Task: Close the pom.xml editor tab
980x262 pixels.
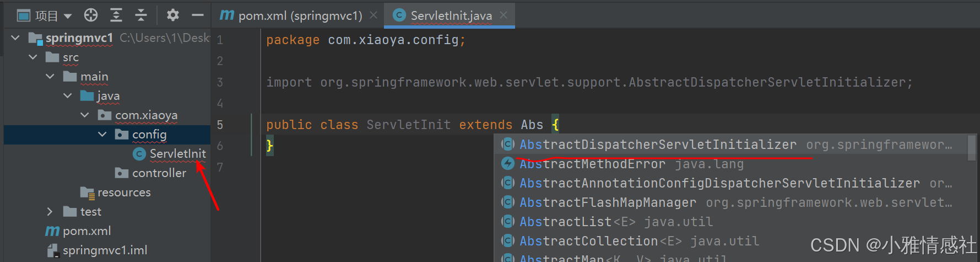Action: 373,15
